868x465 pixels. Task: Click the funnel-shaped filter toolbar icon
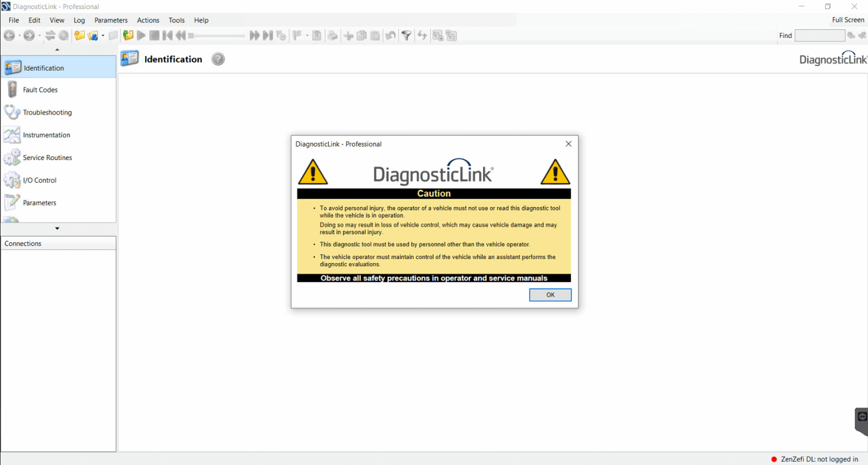point(406,35)
